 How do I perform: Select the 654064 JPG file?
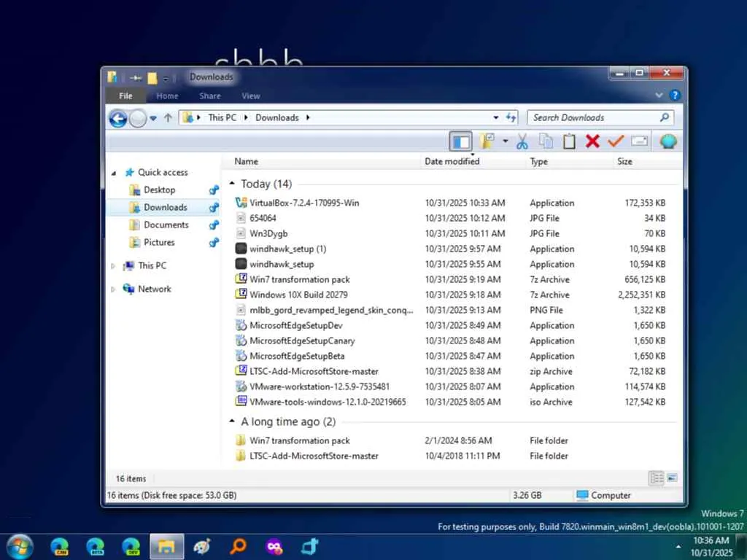(x=263, y=218)
